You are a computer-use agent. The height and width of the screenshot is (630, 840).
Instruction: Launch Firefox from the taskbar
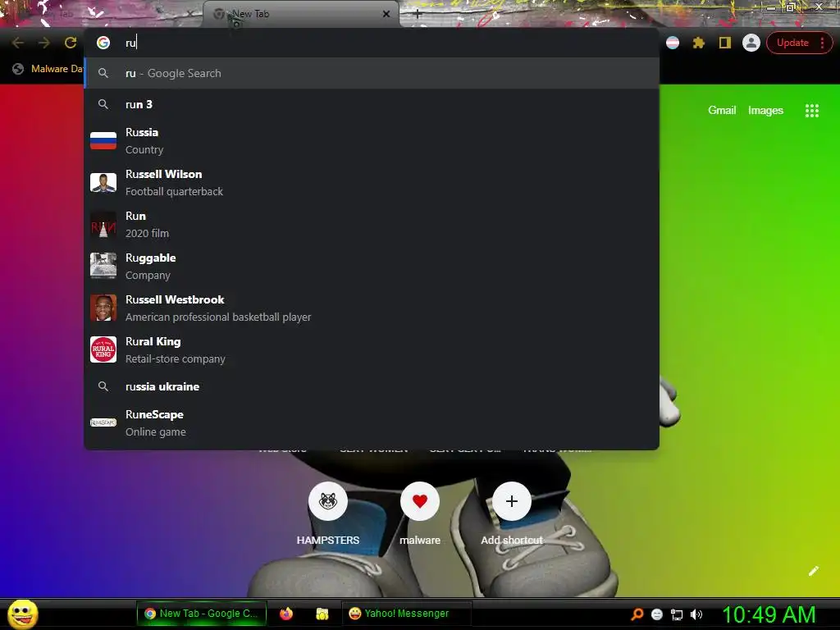pos(286,614)
